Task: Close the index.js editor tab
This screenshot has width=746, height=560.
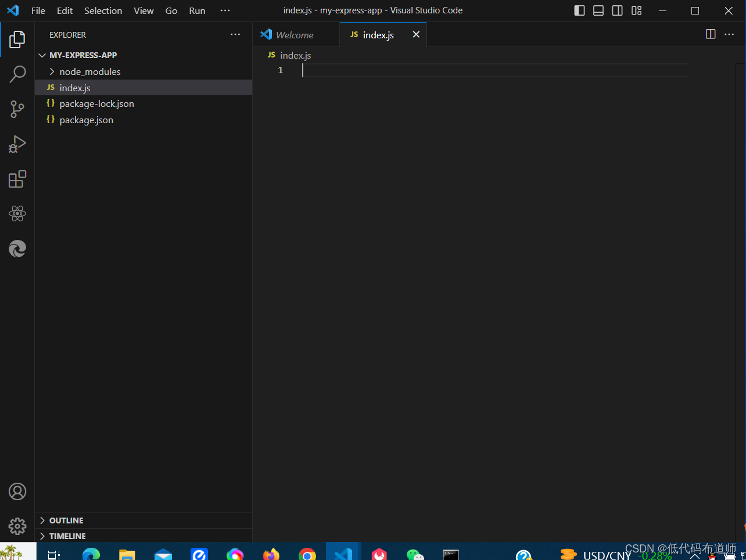Action: pyautogui.click(x=416, y=34)
